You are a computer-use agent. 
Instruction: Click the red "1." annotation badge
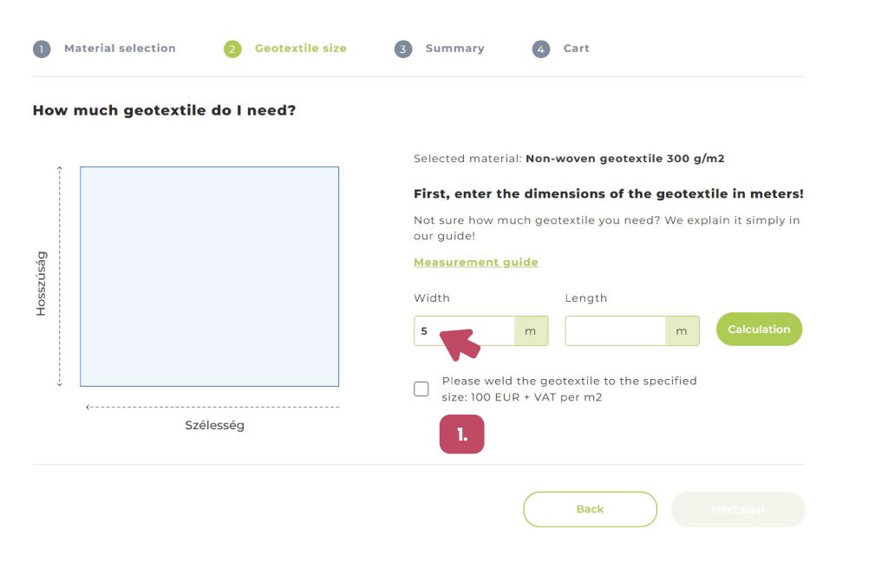point(461,435)
